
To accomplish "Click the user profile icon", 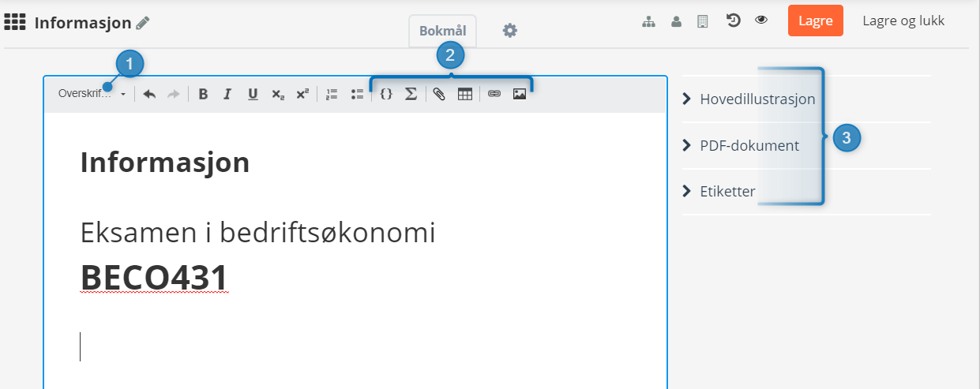I will tap(676, 21).
